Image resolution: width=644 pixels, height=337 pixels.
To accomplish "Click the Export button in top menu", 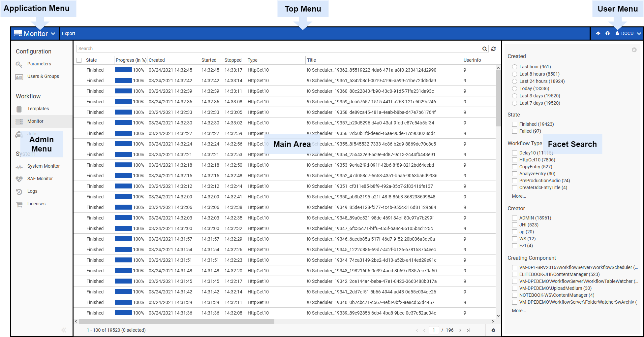I will (69, 34).
